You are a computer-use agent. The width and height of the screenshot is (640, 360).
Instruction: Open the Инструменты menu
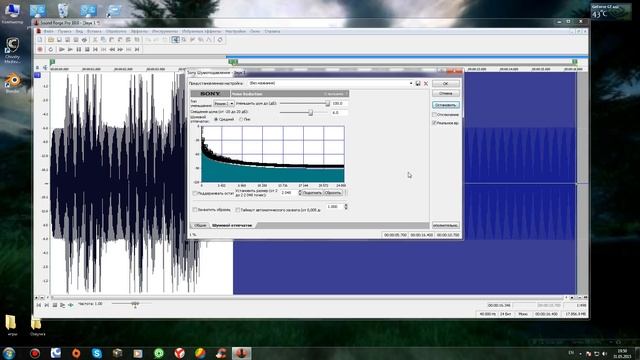tap(164, 31)
